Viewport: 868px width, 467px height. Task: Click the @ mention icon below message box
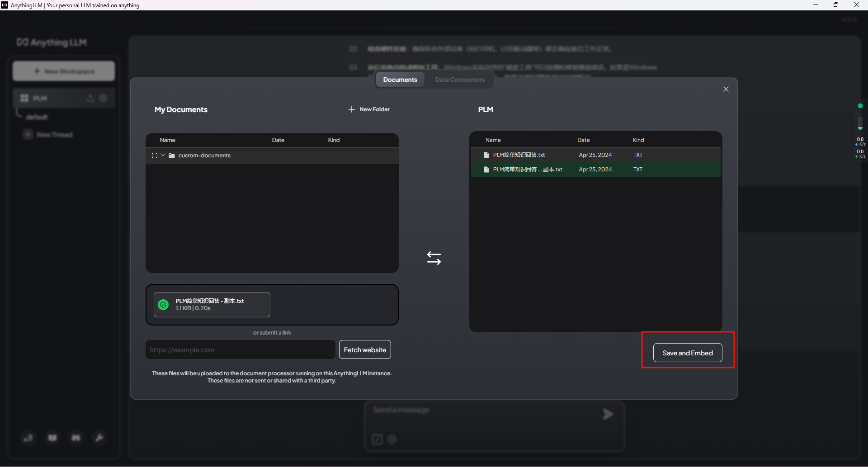click(x=392, y=439)
